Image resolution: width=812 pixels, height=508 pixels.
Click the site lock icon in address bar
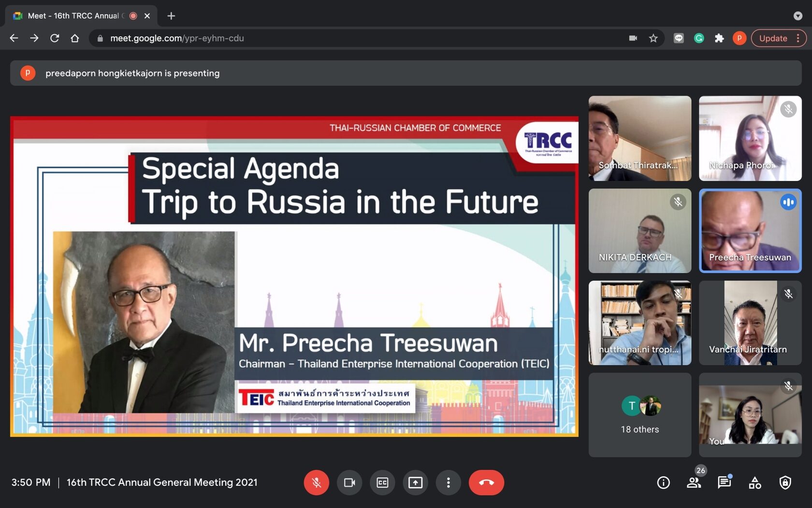click(100, 38)
